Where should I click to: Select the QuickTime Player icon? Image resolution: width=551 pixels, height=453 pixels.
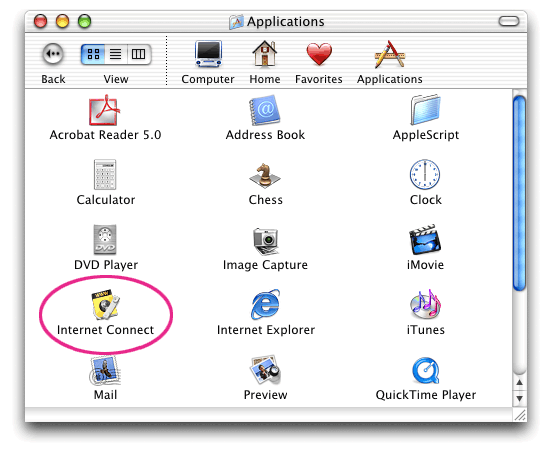(426, 371)
